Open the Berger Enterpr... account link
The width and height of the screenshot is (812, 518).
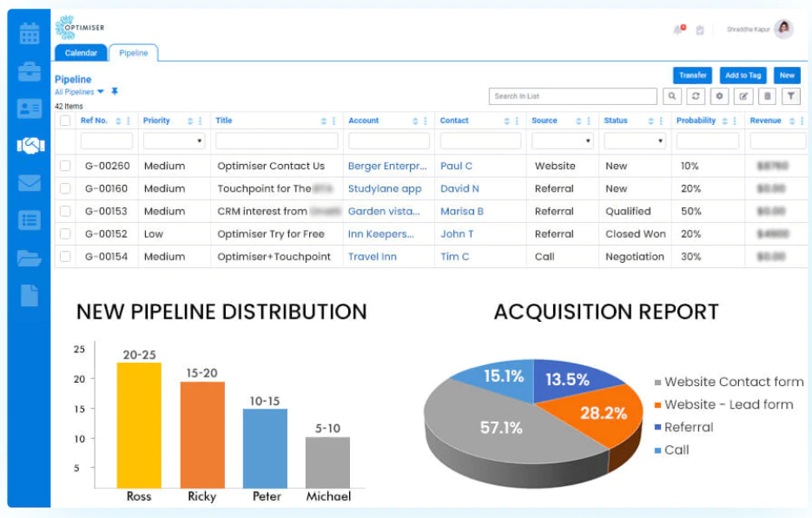click(387, 166)
